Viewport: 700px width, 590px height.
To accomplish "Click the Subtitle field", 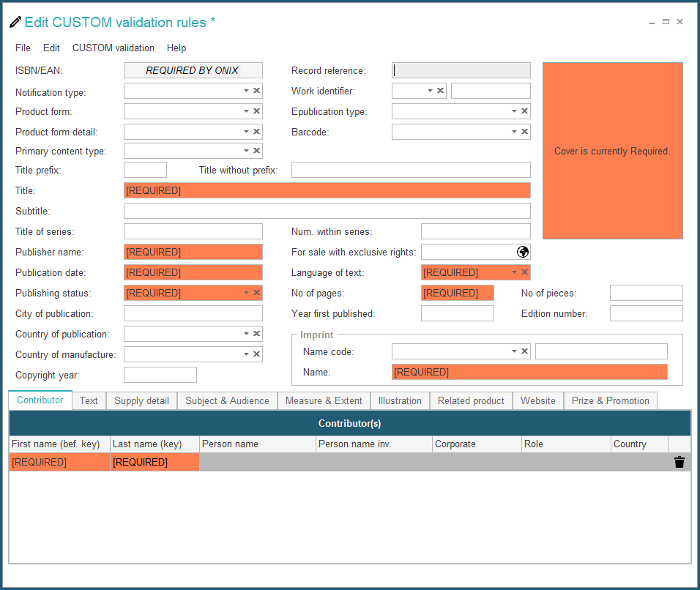I will (x=327, y=211).
